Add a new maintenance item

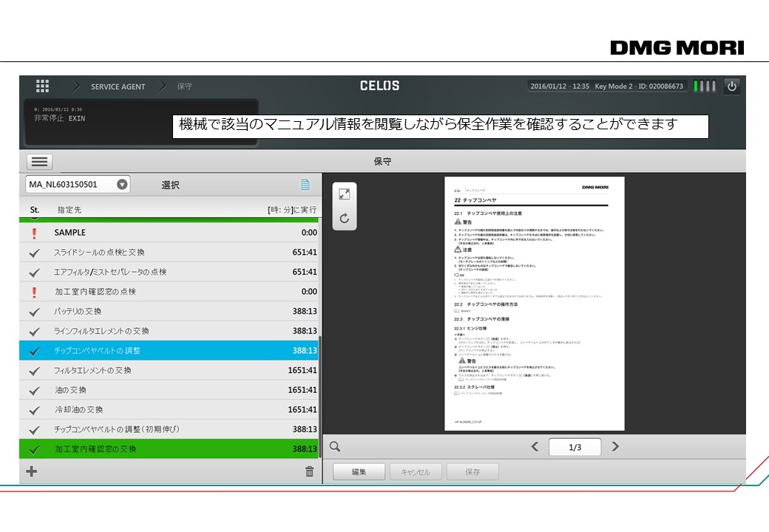(x=31, y=471)
